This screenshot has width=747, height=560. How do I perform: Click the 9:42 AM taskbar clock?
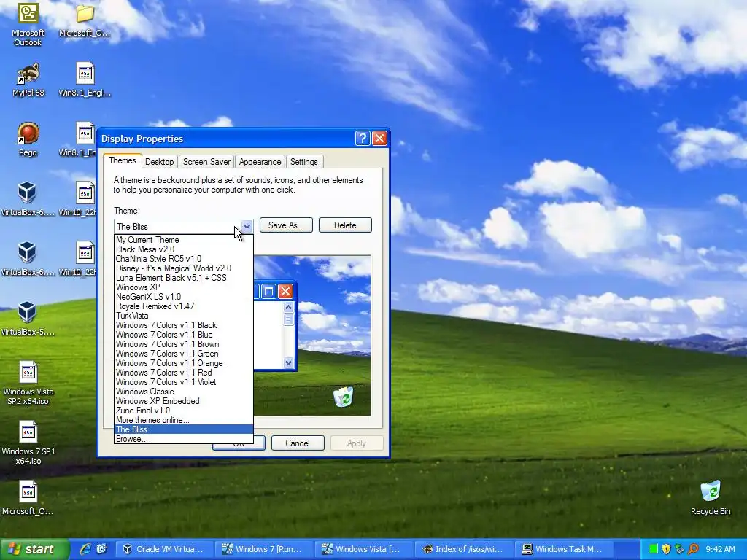tap(720, 549)
